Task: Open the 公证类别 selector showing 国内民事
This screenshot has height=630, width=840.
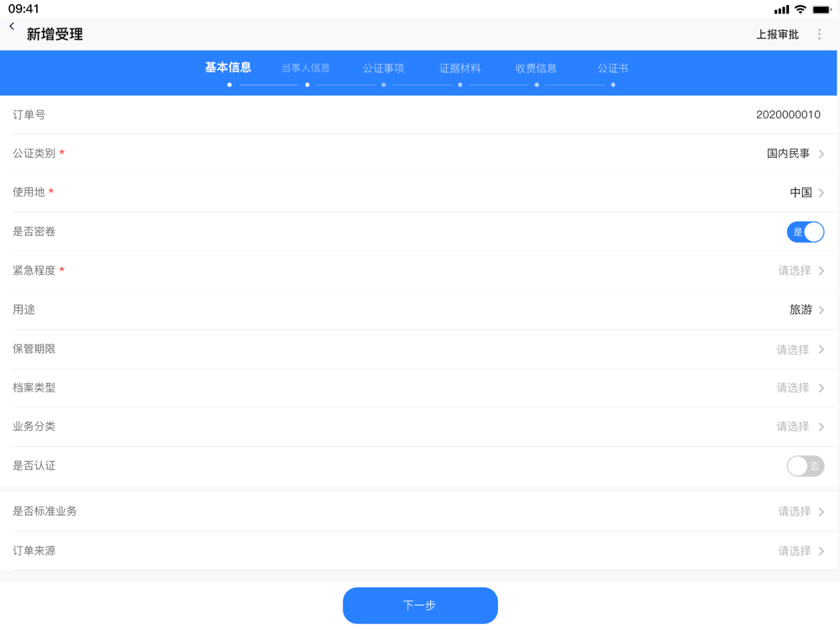Action: point(418,154)
